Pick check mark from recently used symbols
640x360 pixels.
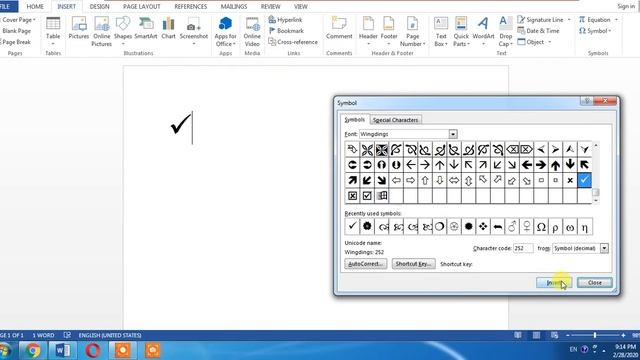pyautogui.click(x=352, y=227)
